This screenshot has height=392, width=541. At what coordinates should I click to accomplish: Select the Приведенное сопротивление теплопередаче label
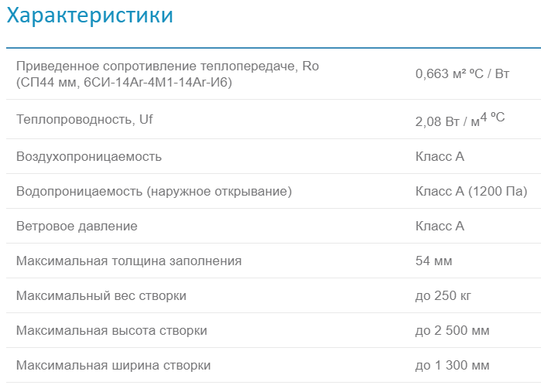[x=167, y=66]
